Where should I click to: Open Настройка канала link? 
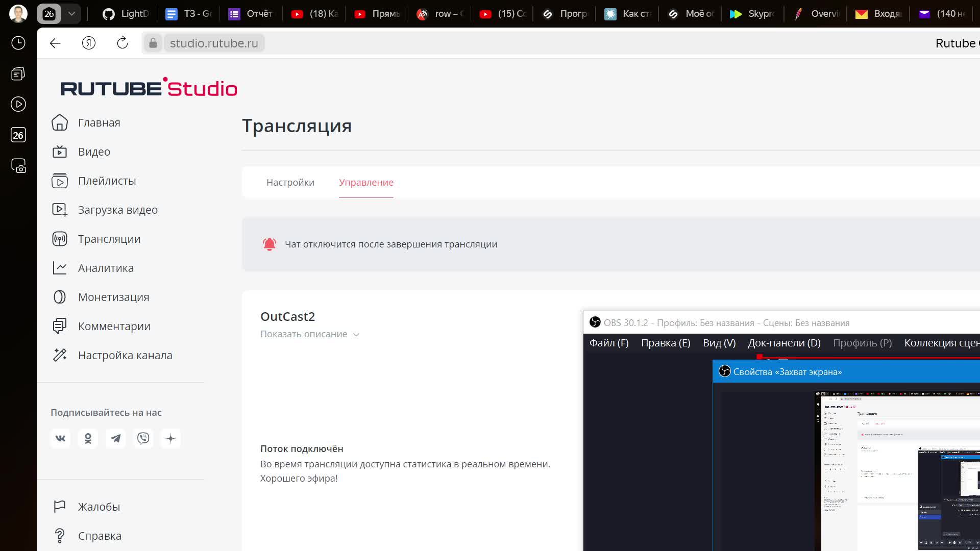pyautogui.click(x=125, y=355)
